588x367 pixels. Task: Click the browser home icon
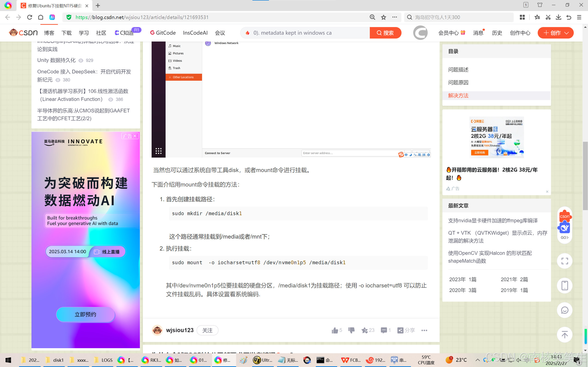(41, 17)
